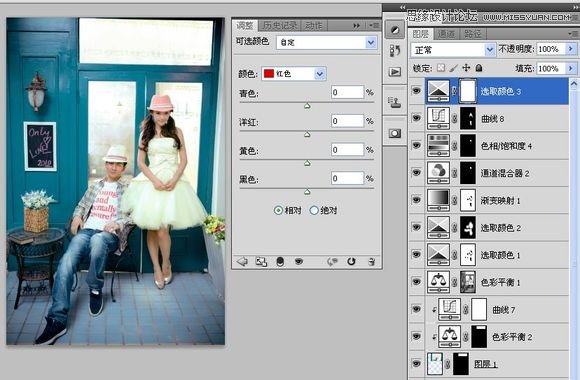
Task: Click the 青色 slider handle
Action: [x=307, y=106]
